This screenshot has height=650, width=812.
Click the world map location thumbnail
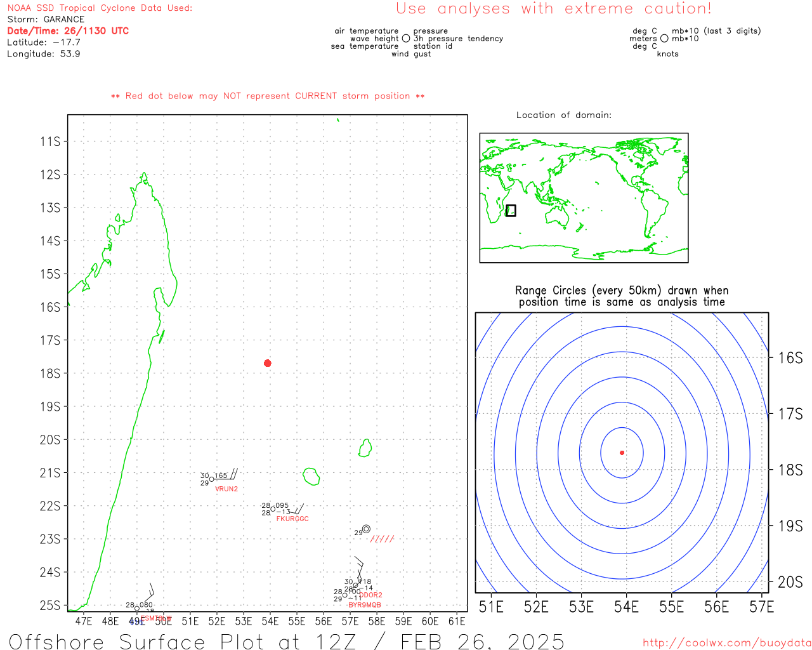[584, 198]
